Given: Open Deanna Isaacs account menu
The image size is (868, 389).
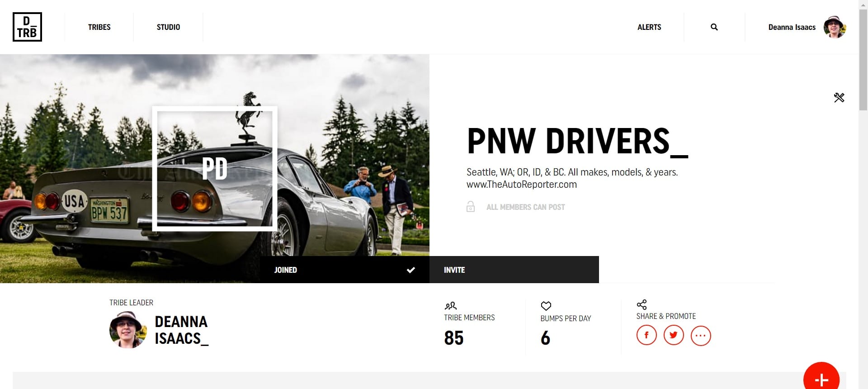Looking at the screenshot, I should coord(807,27).
